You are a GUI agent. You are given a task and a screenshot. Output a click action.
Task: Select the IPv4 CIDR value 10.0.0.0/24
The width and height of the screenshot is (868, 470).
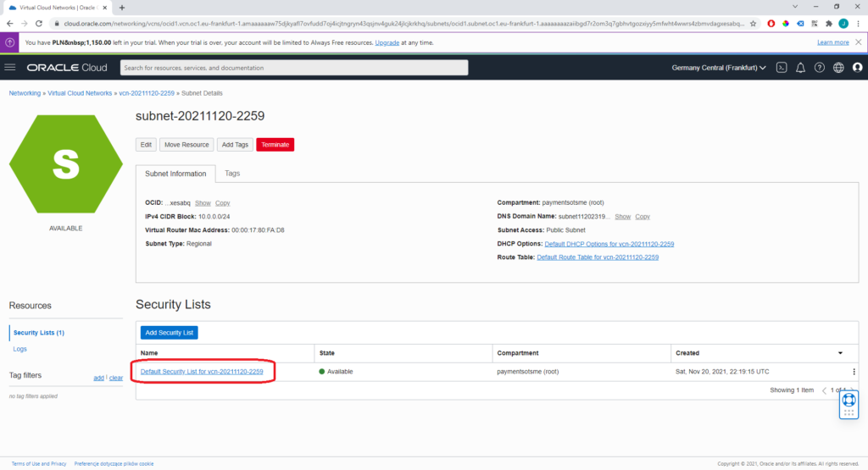214,217
